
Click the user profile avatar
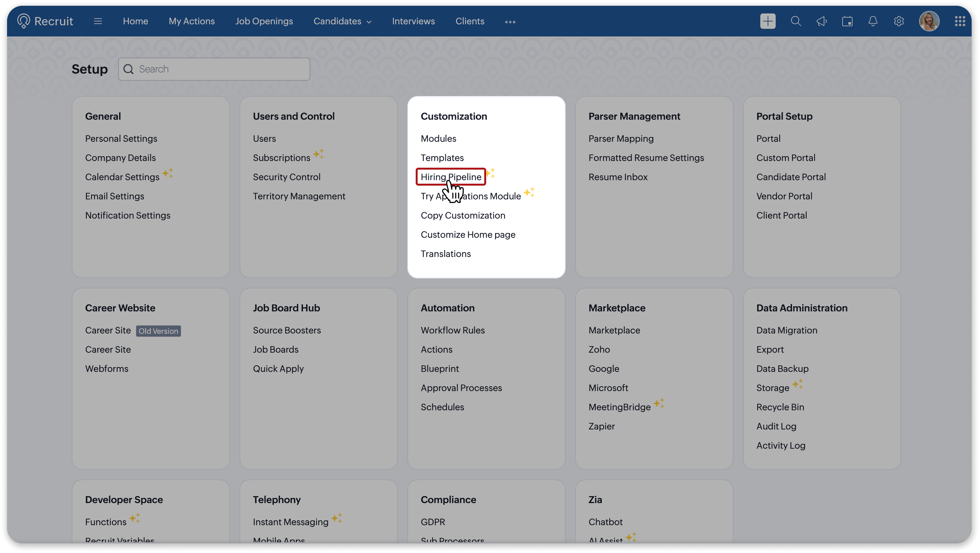click(929, 21)
